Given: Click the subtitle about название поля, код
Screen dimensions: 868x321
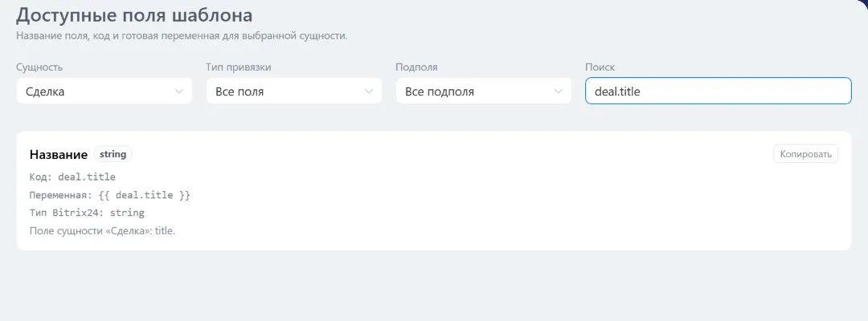Looking at the screenshot, I should pyautogui.click(x=182, y=36).
